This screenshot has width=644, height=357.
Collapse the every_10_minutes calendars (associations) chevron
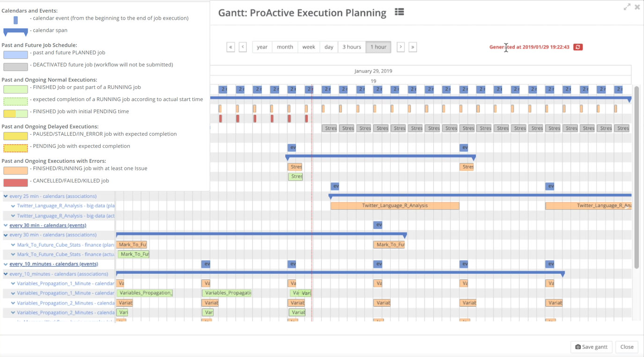pos(6,274)
